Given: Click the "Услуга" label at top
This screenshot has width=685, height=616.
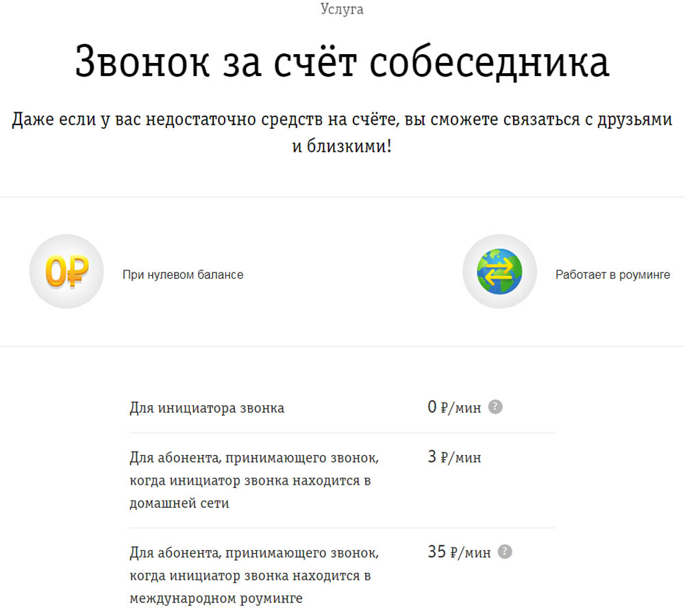Looking at the screenshot, I should coord(342,9).
